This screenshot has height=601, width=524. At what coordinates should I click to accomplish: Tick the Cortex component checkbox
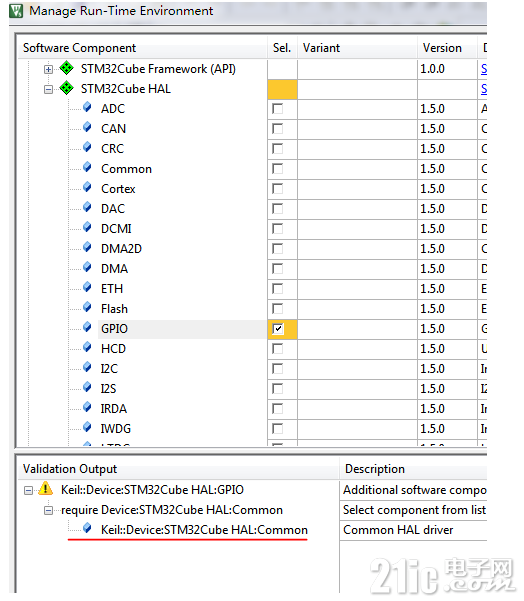278,189
